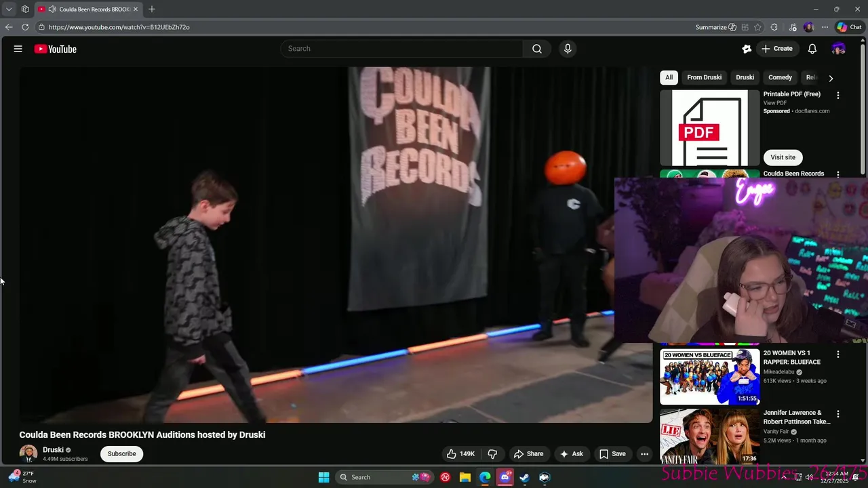Open Edge profile picture in toolbar

[808, 27]
